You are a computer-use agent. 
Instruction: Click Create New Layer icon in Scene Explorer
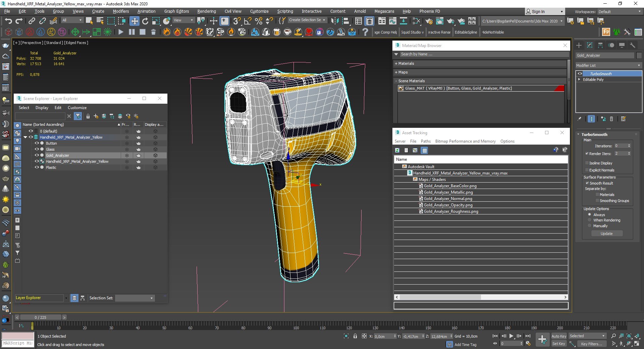(x=96, y=116)
